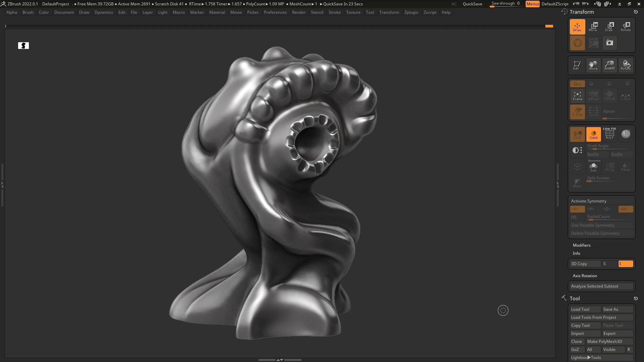Screen dimensions: 644x362
Task: Activate the Scale (S) transform tool
Action: pyautogui.click(x=609, y=27)
